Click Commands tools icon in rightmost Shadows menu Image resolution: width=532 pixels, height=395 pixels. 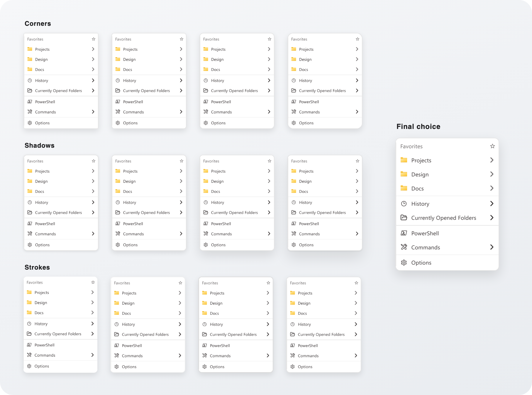click(x=294, y=234)
